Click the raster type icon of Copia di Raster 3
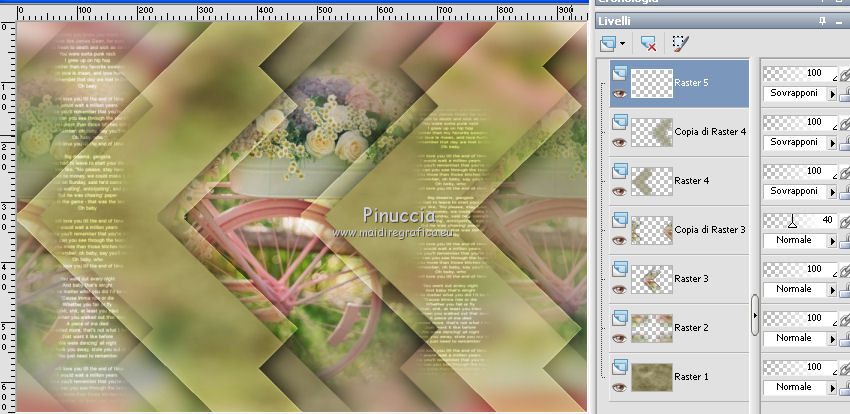This screenshot has height=414, width=850. 620,220
